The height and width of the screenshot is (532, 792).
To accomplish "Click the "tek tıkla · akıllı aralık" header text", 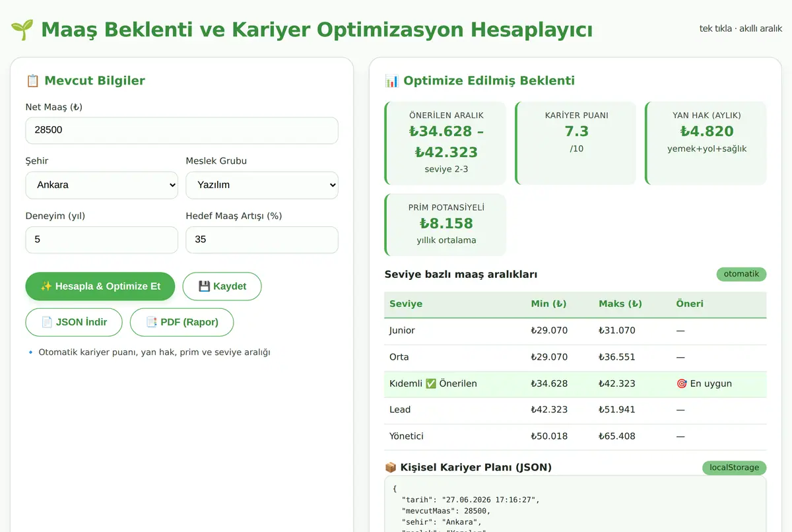I will pyautogui.click(x=741, y=28).
